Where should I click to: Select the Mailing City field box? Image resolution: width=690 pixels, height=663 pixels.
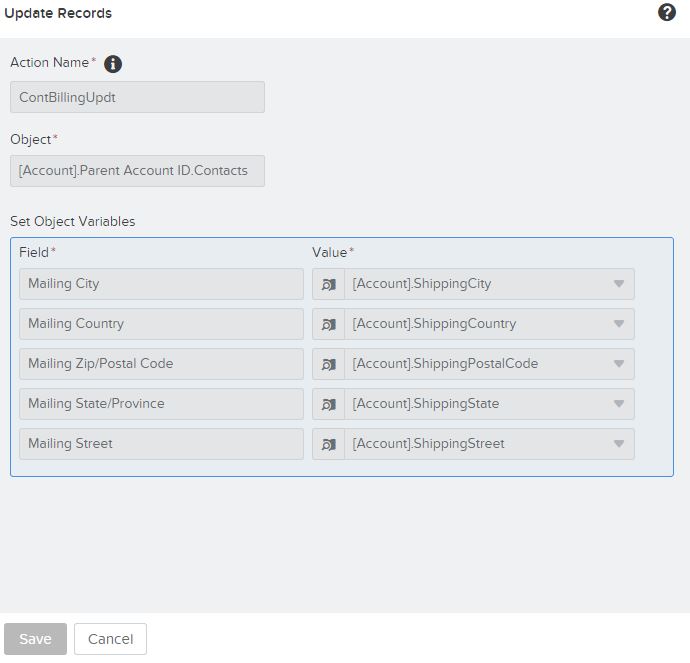pos(161,284)
